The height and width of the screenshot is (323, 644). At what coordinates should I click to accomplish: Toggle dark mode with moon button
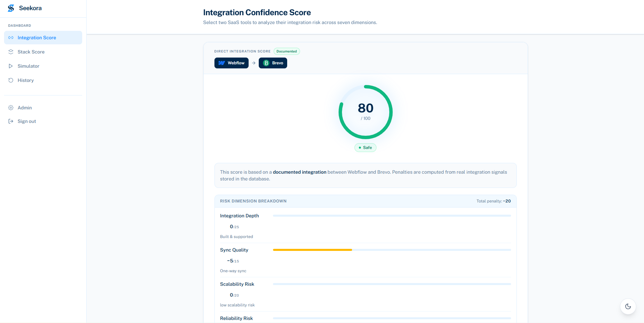628,306
